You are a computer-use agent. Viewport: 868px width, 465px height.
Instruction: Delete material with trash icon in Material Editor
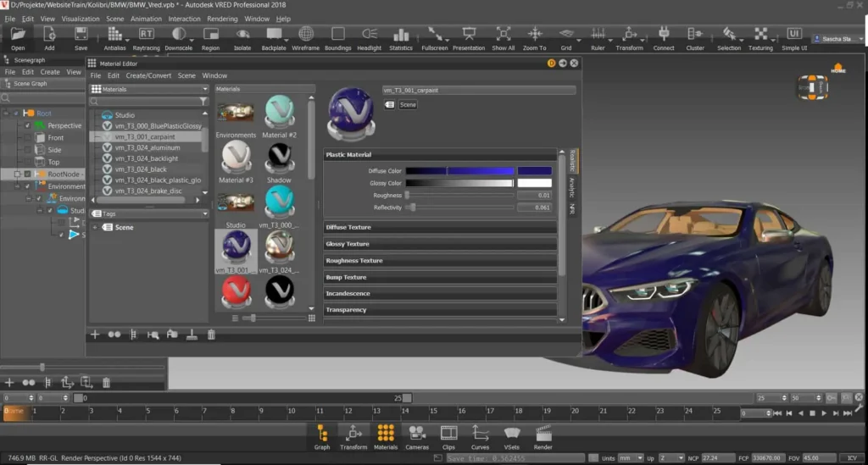[211, 335]
